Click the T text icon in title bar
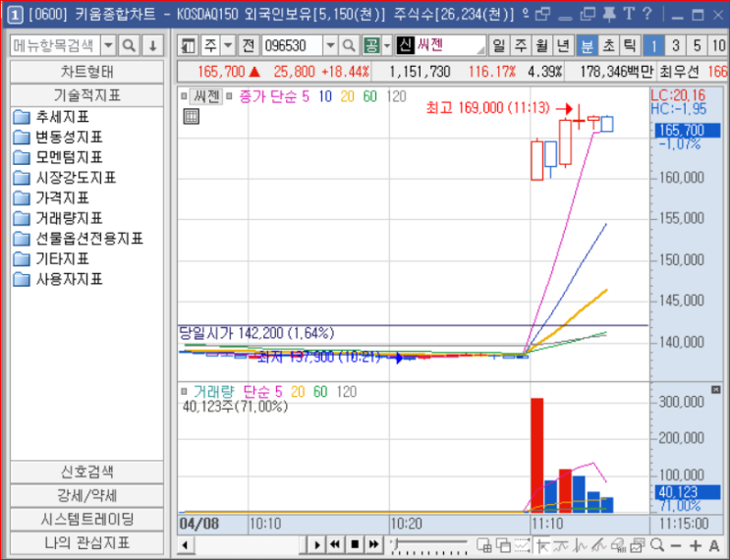Image resolution: width=730 pixels, height=560 pixels. pos(629,15)
